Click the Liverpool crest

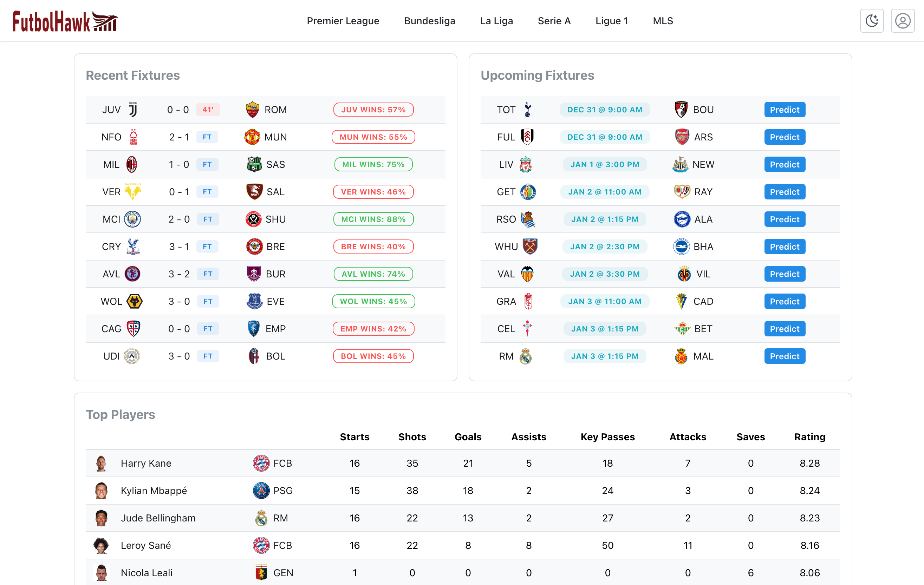tap(525, 165)
